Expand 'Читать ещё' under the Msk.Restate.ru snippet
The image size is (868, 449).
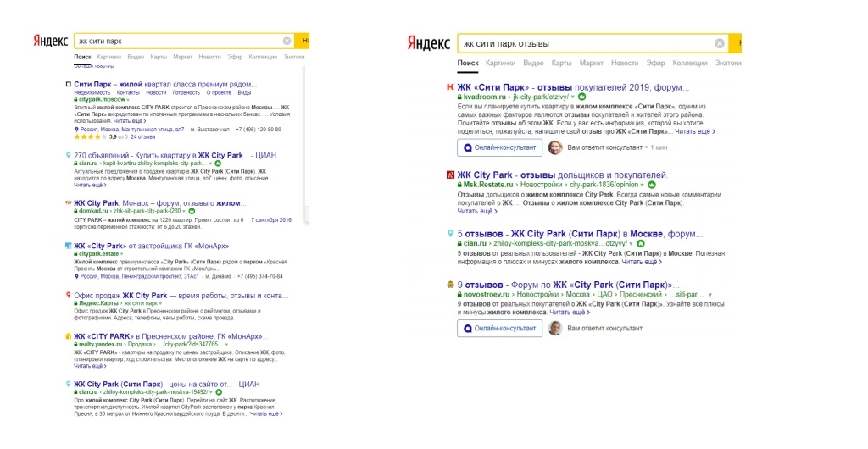point(477,211)
